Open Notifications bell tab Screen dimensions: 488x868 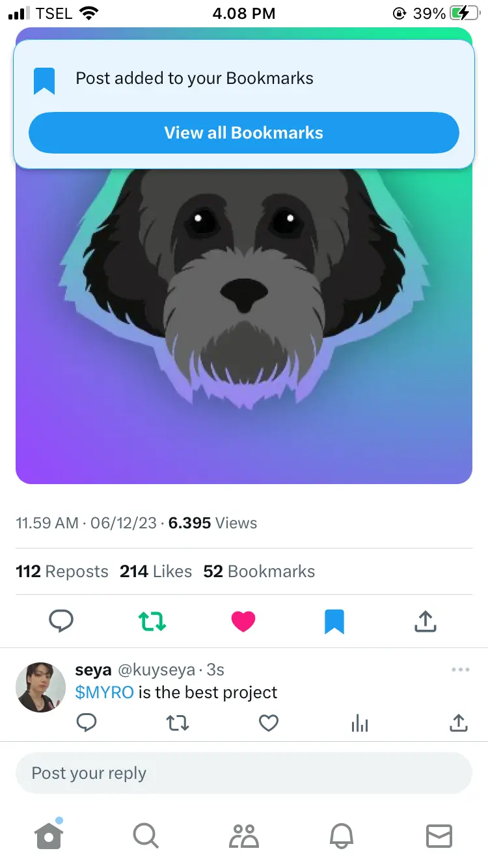tap(342, 835)
